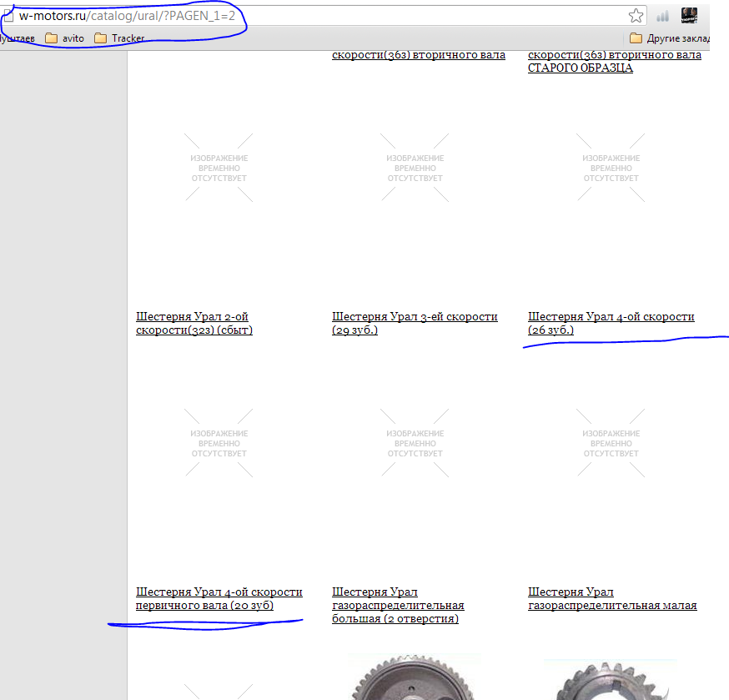This screenshot has height=700, width=729.
Task: Click placeholder image above первичного вала (20 зуб)
Action: click(x=219, y=443)
